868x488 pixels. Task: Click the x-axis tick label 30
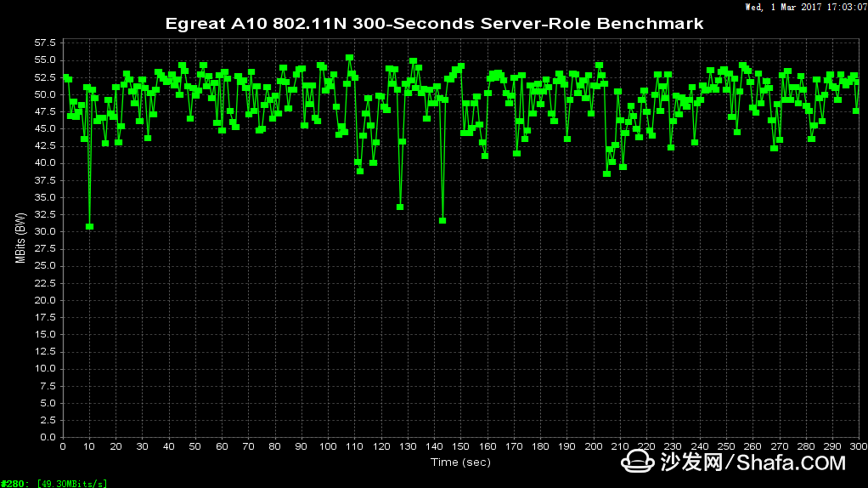pos(143,446)
